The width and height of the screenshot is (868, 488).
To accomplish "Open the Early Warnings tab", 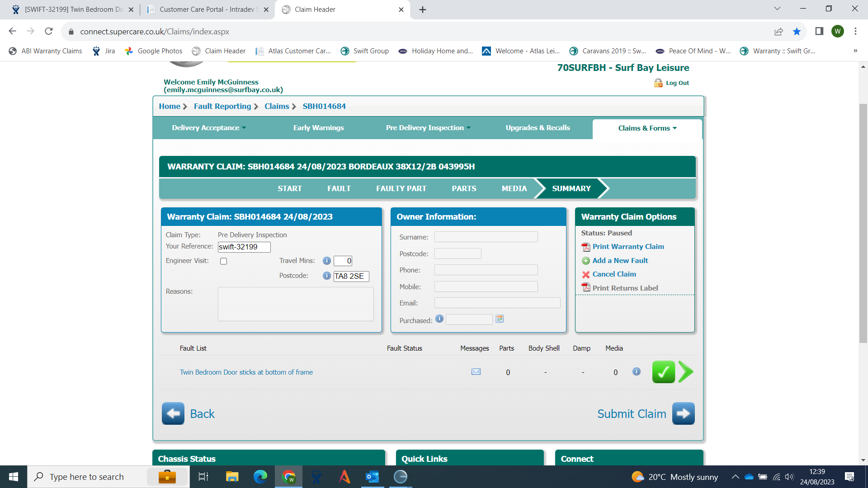I will pos(318,128).
